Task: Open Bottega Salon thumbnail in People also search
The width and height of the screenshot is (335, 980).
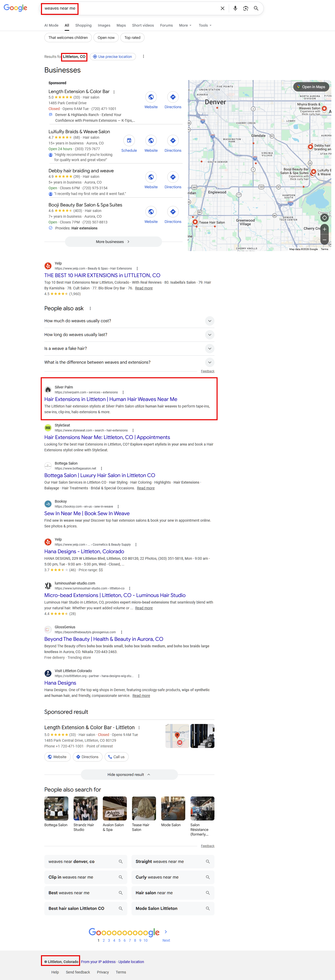Action: coord(56,808)
